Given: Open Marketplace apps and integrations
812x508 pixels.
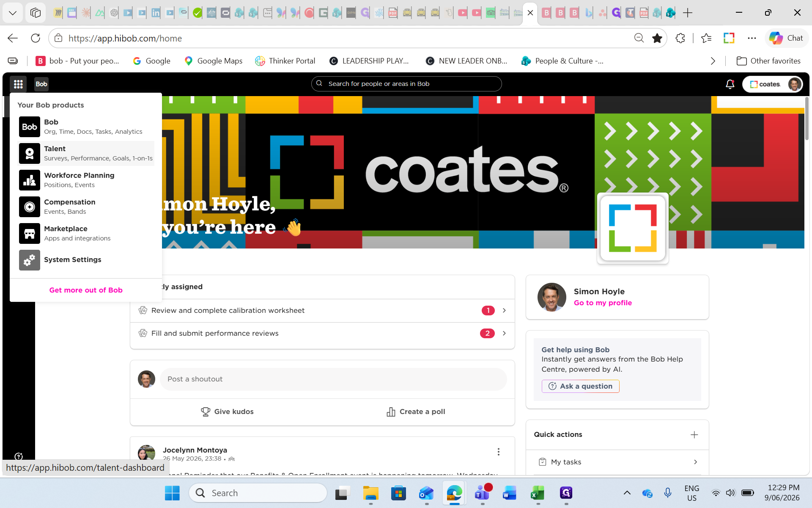Looking at the screenshot, I should coord(86,233).
